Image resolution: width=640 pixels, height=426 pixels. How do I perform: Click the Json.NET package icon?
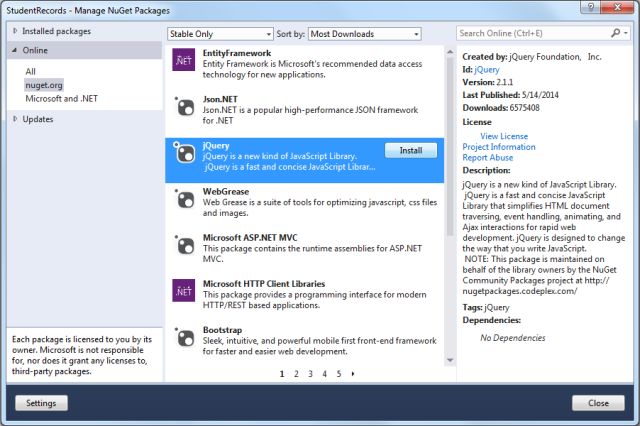tap(184, 107)
